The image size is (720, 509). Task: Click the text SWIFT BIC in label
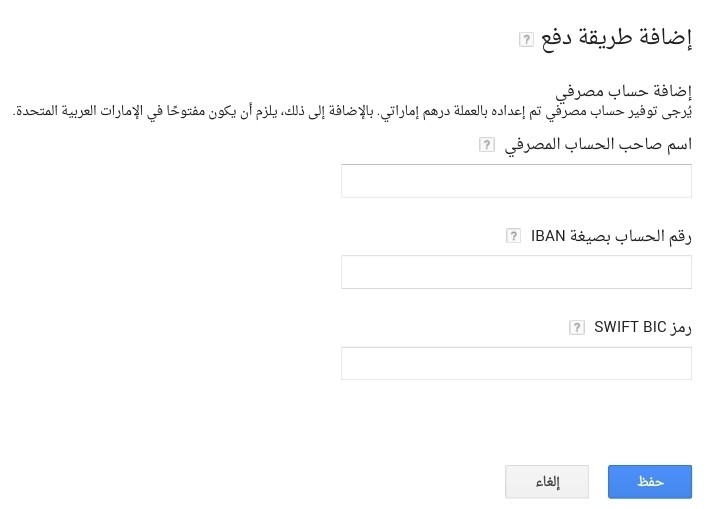click(630, 327)
